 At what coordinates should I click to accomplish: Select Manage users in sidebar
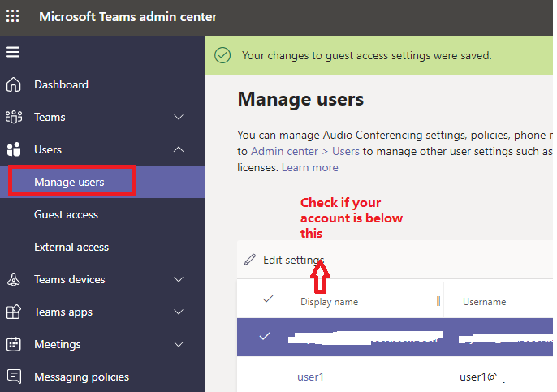[x=69, y=182]
